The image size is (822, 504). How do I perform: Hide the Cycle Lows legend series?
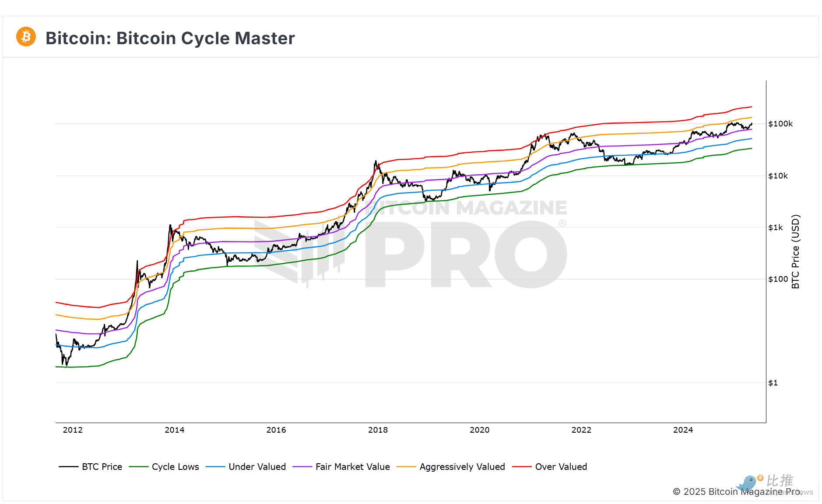click(x=175, y=467)
